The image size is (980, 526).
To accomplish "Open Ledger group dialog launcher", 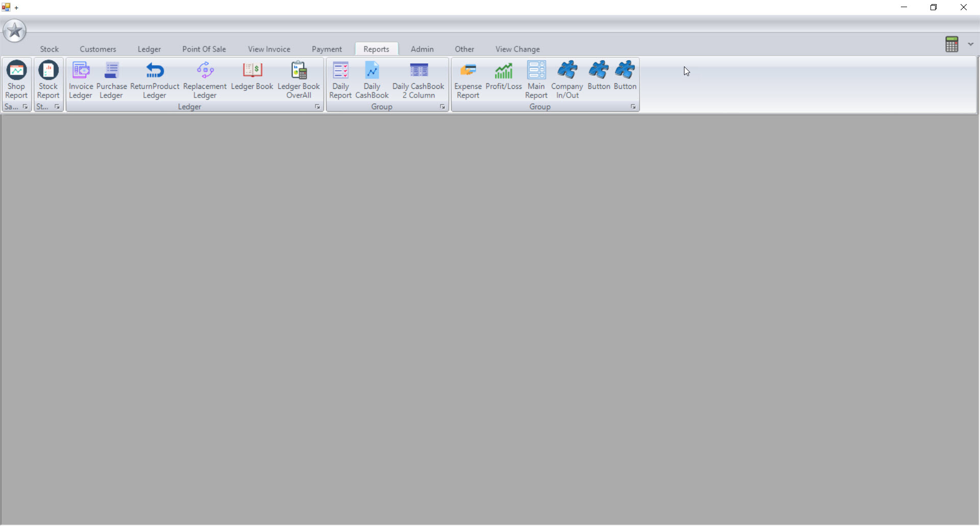I will 317,107.
